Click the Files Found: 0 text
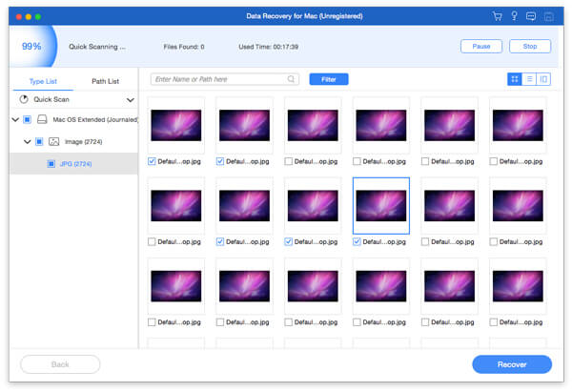The width and height of the screenshot is (572, 392). coord(184,47)
